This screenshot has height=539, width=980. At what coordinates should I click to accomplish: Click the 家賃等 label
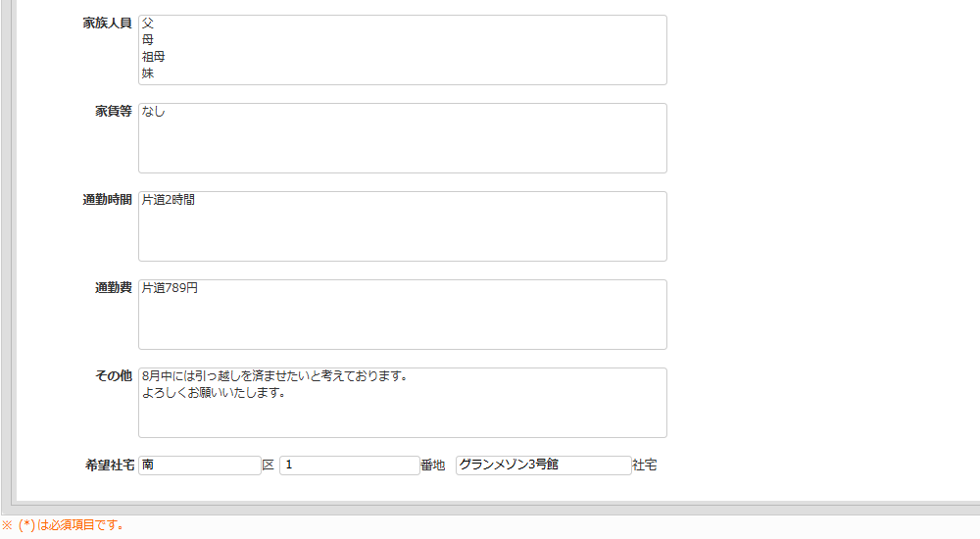pos(113,111)
